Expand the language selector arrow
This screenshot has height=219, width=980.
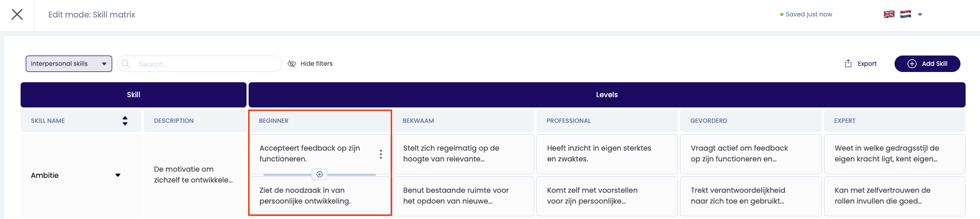920,14
